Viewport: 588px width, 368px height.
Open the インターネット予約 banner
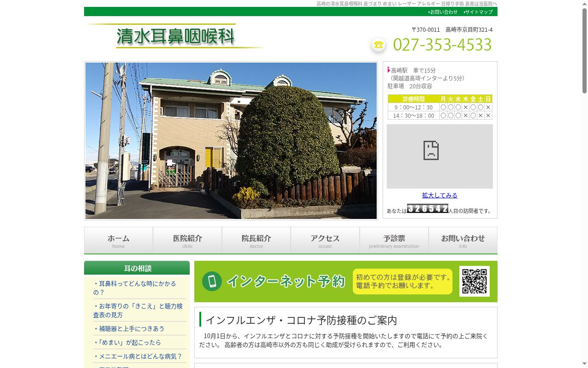coord(346,282)
